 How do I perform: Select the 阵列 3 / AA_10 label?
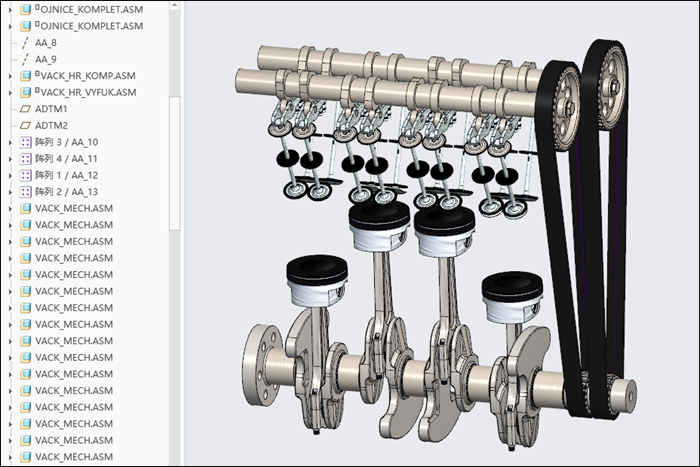click(67, 142)
